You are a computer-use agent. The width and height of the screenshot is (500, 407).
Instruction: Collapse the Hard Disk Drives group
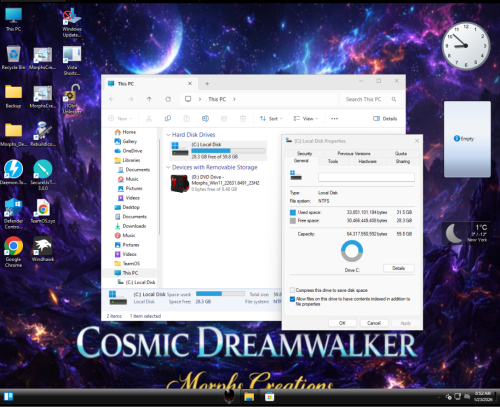pos(168,135)
